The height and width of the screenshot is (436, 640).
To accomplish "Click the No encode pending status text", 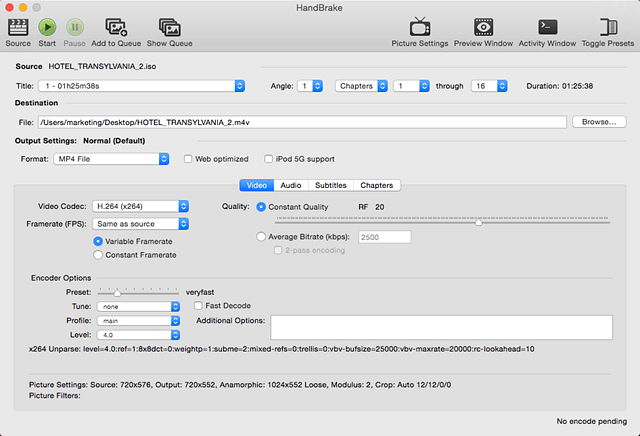I will (x=592, y=421).
